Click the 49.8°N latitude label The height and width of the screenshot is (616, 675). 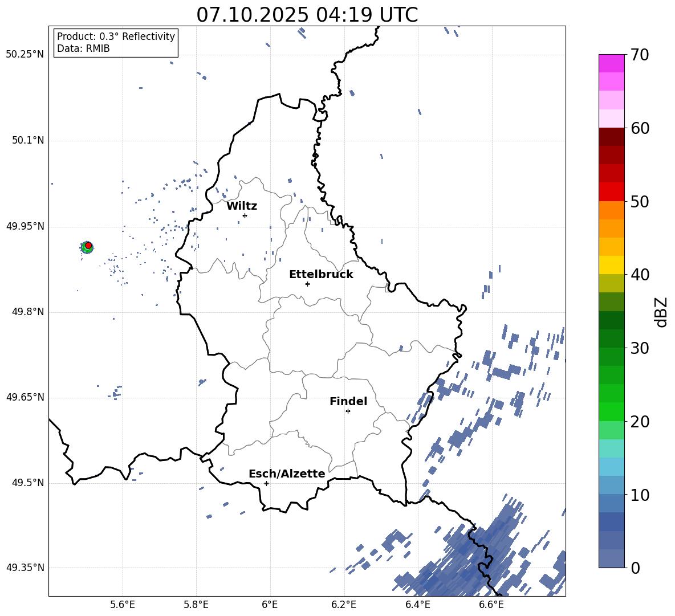click(x=27, y=312)
